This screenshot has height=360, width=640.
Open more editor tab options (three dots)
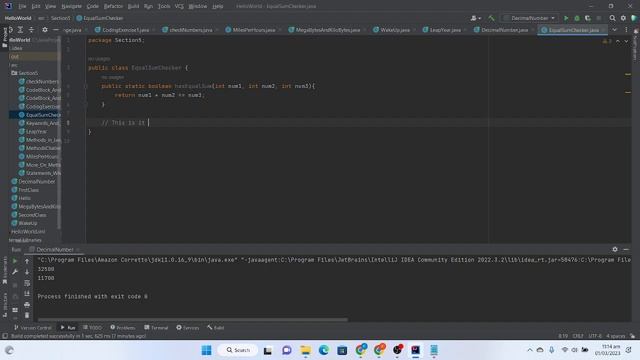[x=626, y=30]
